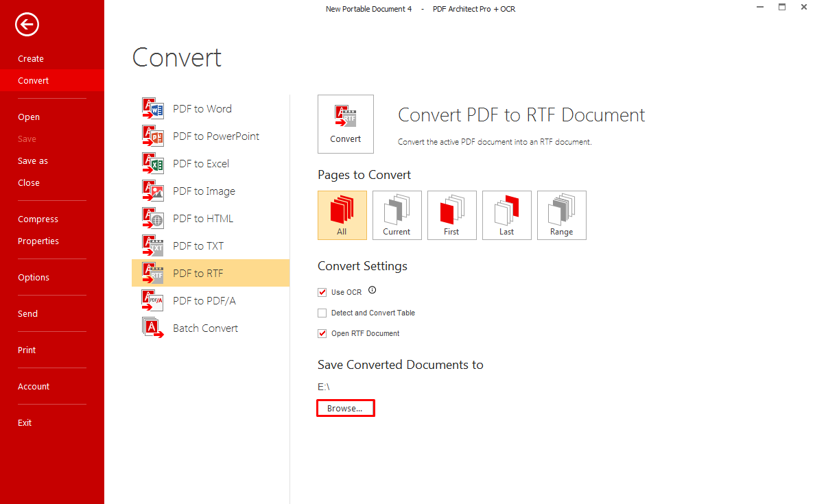Maximize the PDF Architect window

[x=782, y=8]
